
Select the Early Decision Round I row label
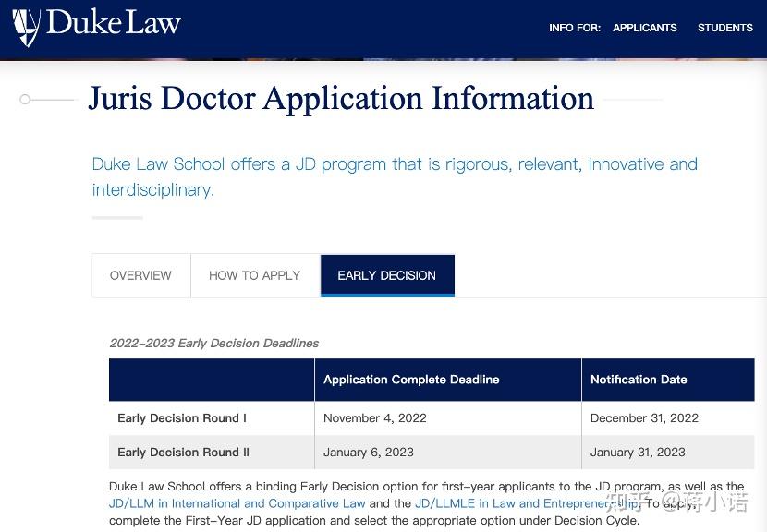(181, 417)
